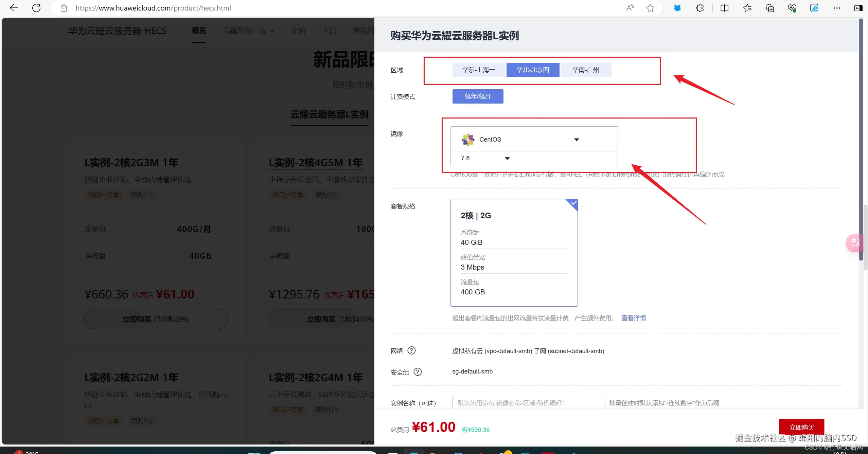868x454 pixels.
Task: Switch to the 概览 tab
Action: coord(199,31)
